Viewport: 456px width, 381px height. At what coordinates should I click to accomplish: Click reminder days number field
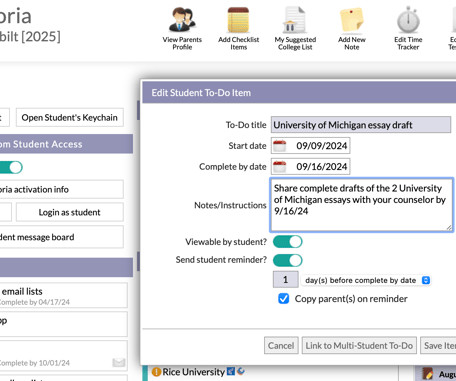(x=285, y=279)
